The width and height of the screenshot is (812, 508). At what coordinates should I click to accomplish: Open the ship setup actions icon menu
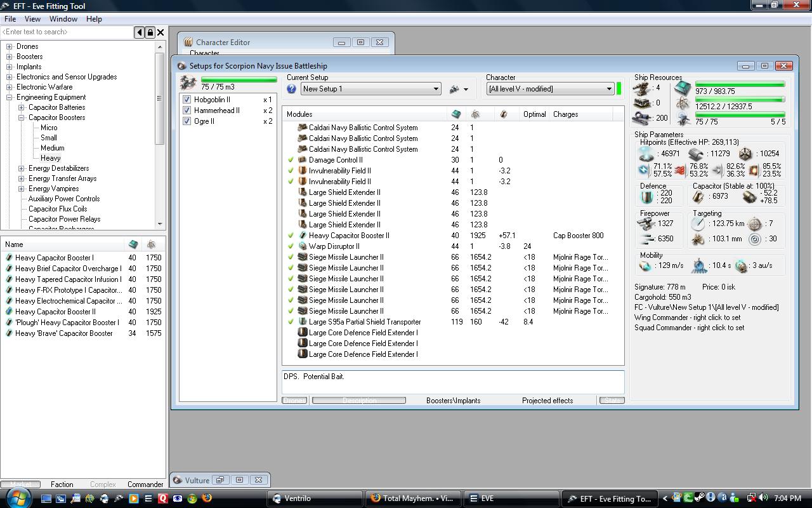[x=458, y=90]
